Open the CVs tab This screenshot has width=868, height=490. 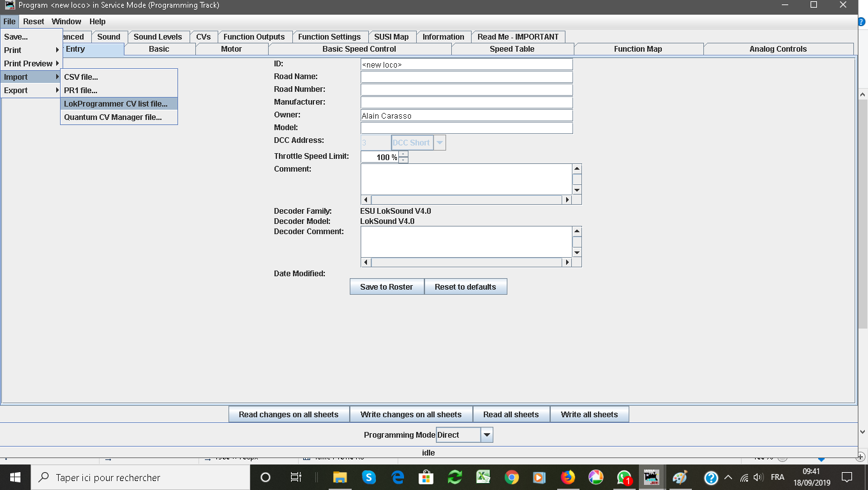204,36
